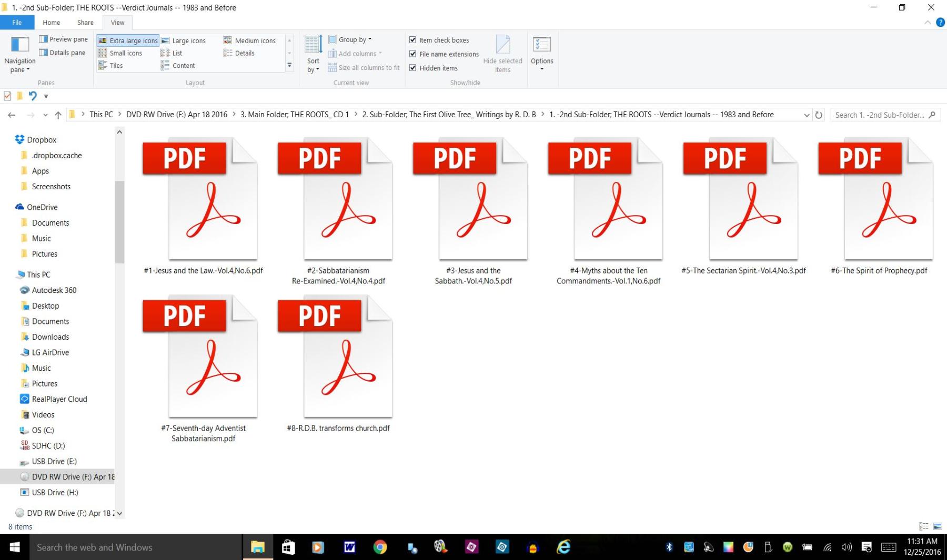Open the Group by dropdown
Image resolution: width=947 pixels, height=560 pixels.
click(350, 39)
